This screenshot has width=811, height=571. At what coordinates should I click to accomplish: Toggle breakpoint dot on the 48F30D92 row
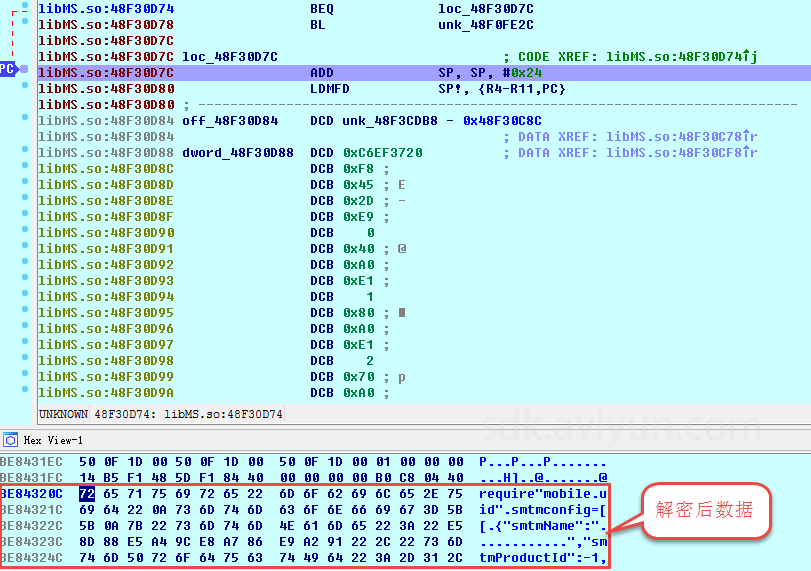point(25,262)
